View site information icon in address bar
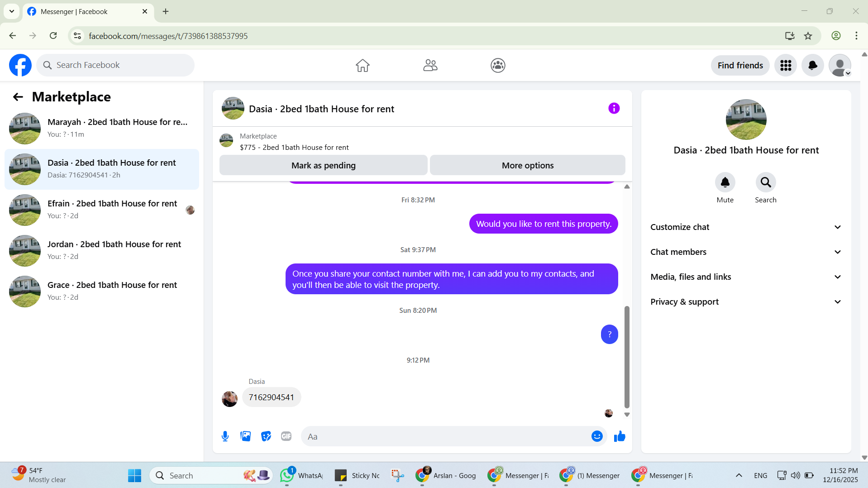Screen dimensions: 868x488 pyautogui.click(x=77, y=36)
